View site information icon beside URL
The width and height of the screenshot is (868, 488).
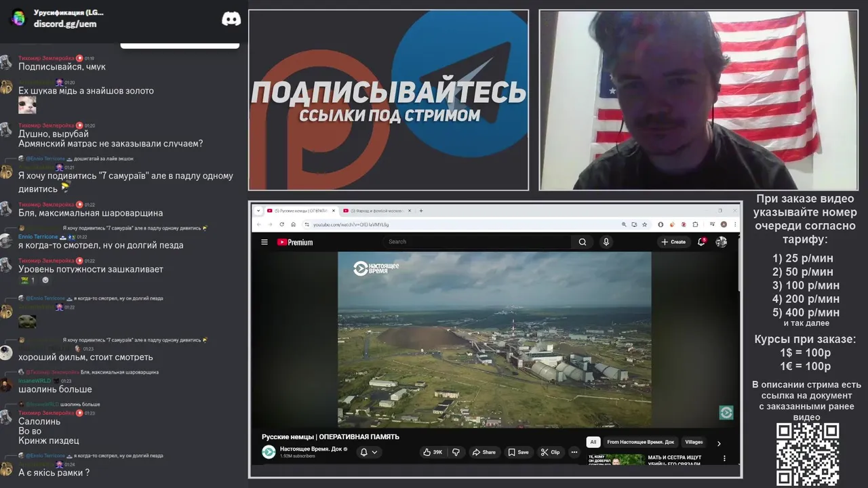[x=307, y=224]
